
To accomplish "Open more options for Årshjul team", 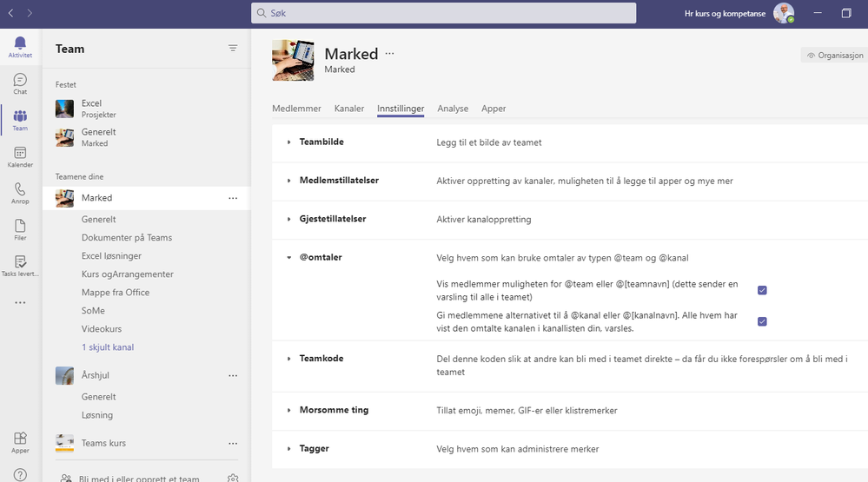I will [233, 375].
